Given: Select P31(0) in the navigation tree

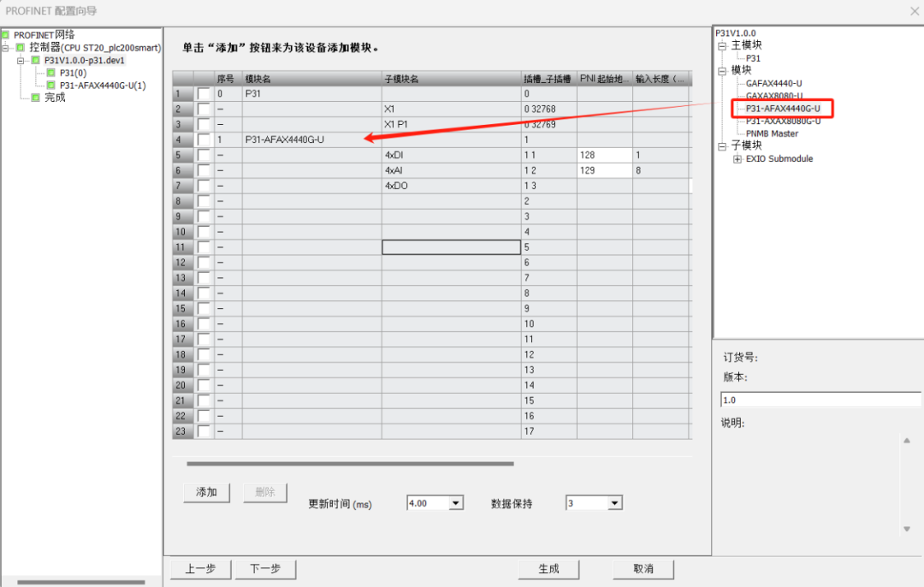Looking at the screenshot, I should click(73, 73).
